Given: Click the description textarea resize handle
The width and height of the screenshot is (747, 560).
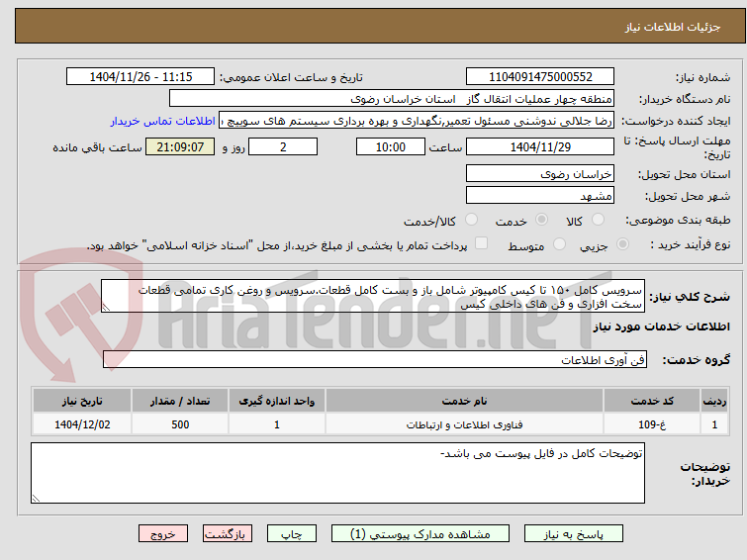Looking at the screenshot, I should (x=106, y=308).
